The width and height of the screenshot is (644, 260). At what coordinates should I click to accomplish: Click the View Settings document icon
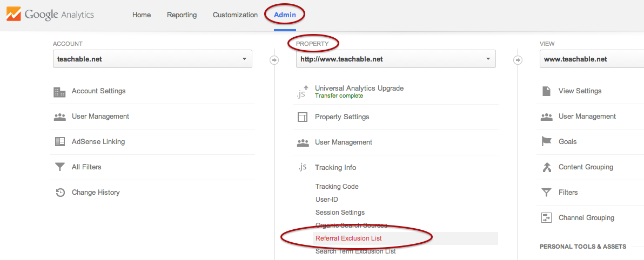[546, 91]
